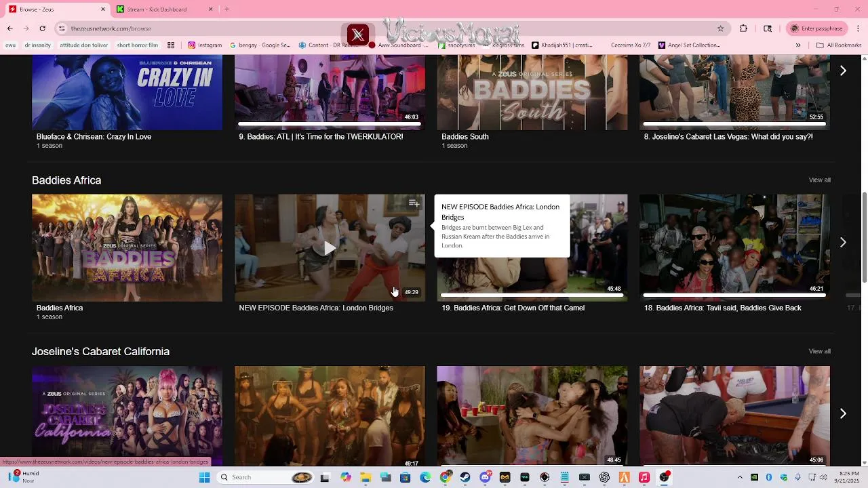Image resolution: width=868 pixels, height=488 pixels.
Task: Open the 'bengay - Google Se...' bookmark
Action: [260, 45]
